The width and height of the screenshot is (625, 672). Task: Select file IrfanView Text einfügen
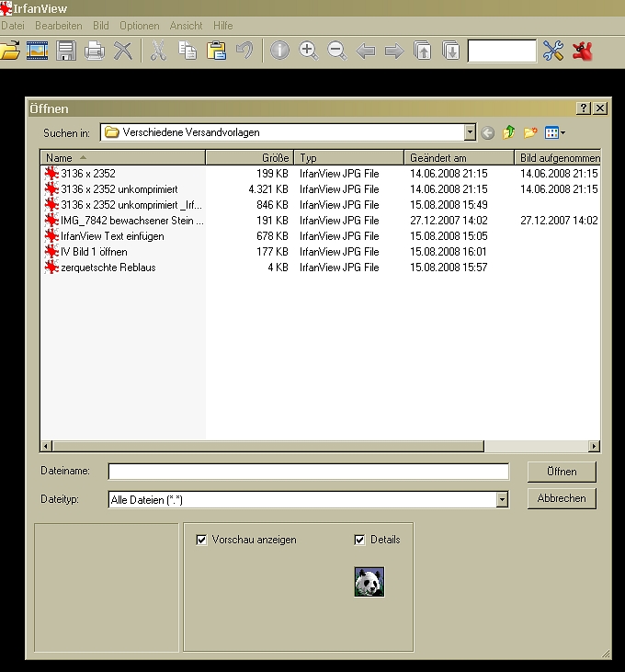point(112,236)
